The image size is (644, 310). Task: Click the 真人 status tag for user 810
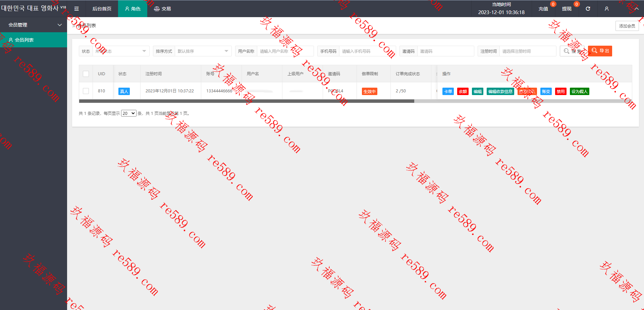pyautogui.click(x=124, y=91)
